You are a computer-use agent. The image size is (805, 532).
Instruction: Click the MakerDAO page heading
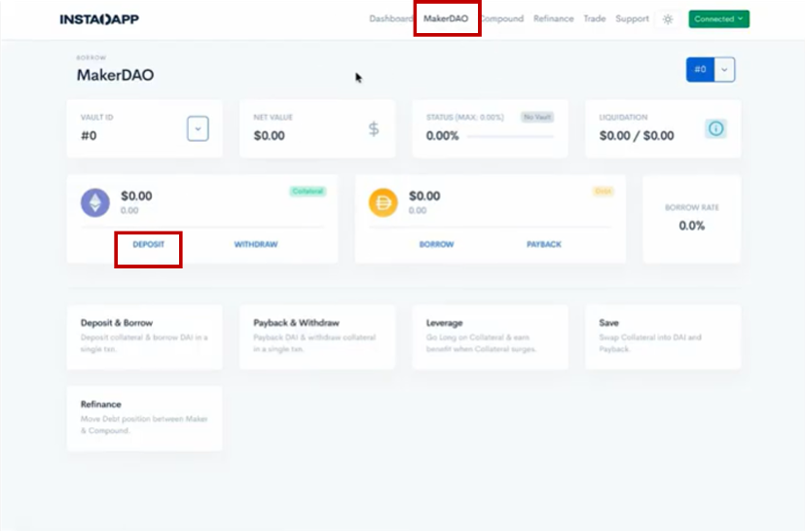tap(115, 76)
